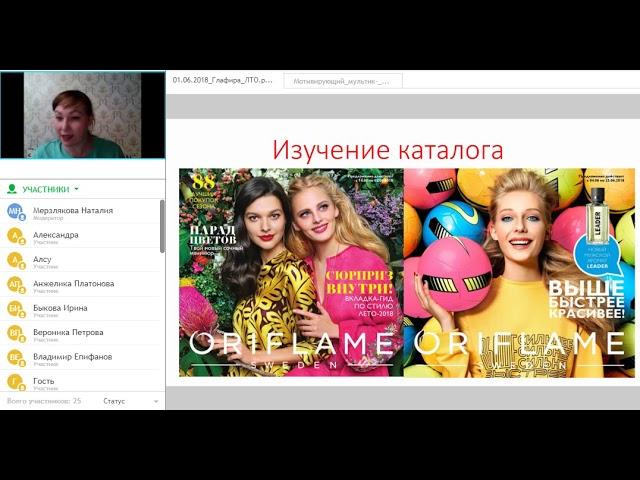Click the Парад цветов catalog cover
Viewport: 640px width, 480px height.
291,272
